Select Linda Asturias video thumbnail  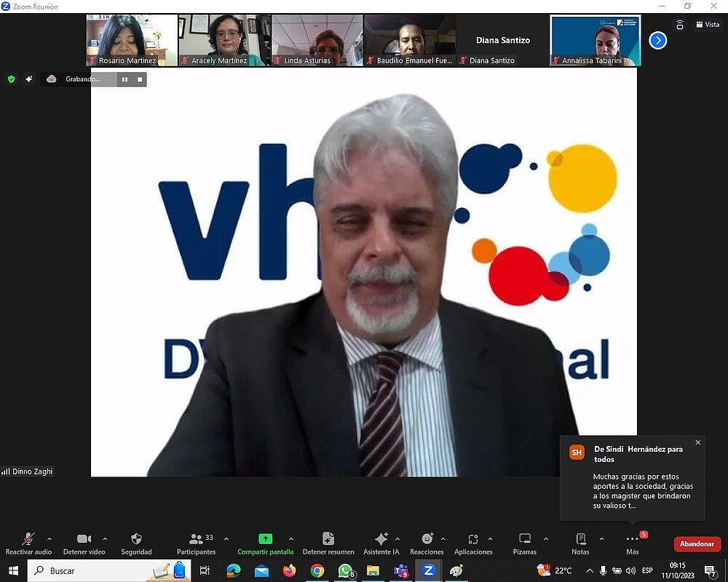click(x=317, y=41)
